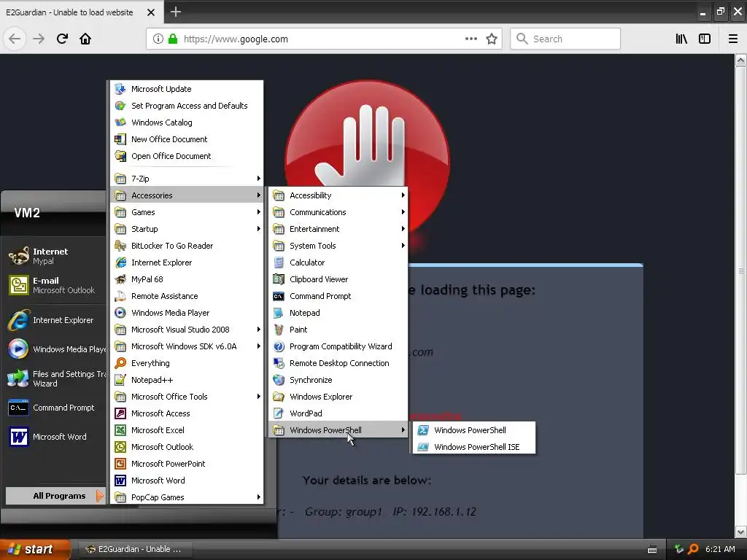Launch Paint from Accessories submenu
This screenshot has height=560, width=747.
point(338,330)
